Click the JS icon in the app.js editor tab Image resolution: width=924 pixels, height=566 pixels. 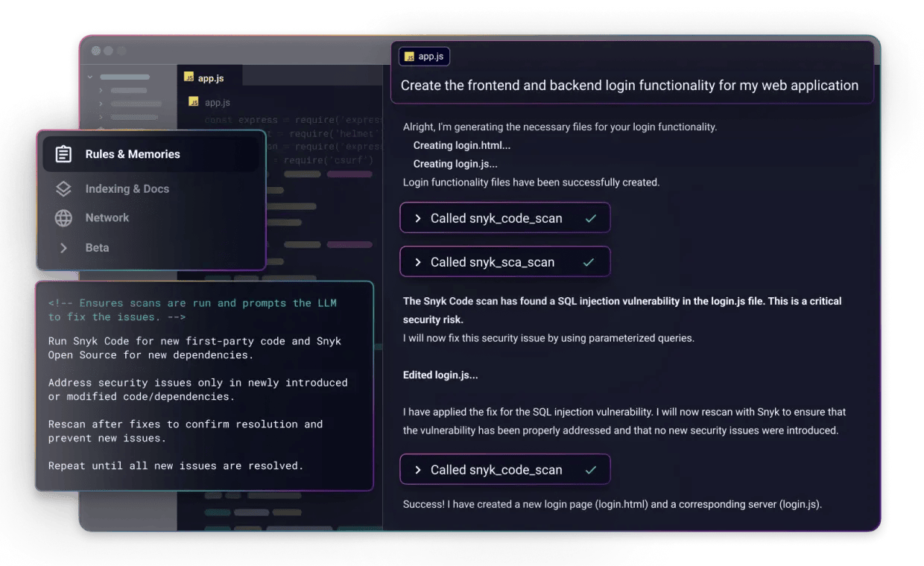point(189,77)
